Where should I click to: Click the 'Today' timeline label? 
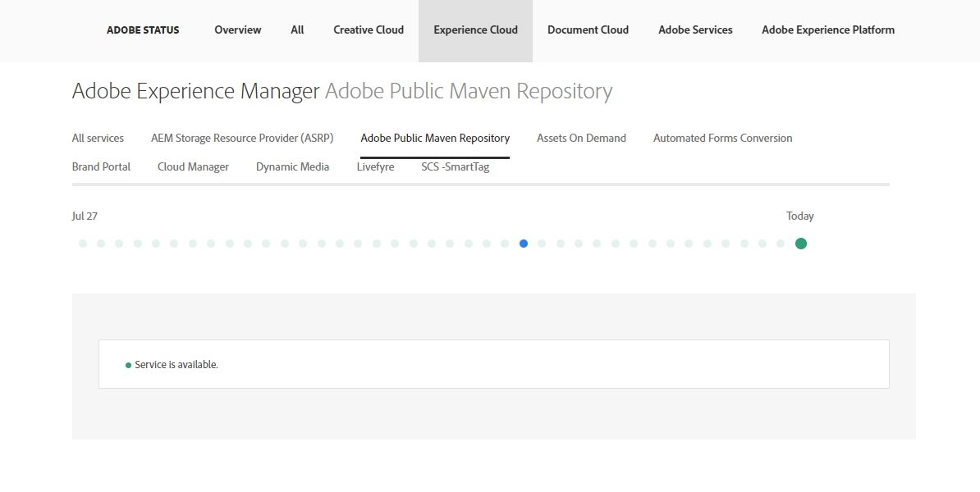(x=800, y=216)
